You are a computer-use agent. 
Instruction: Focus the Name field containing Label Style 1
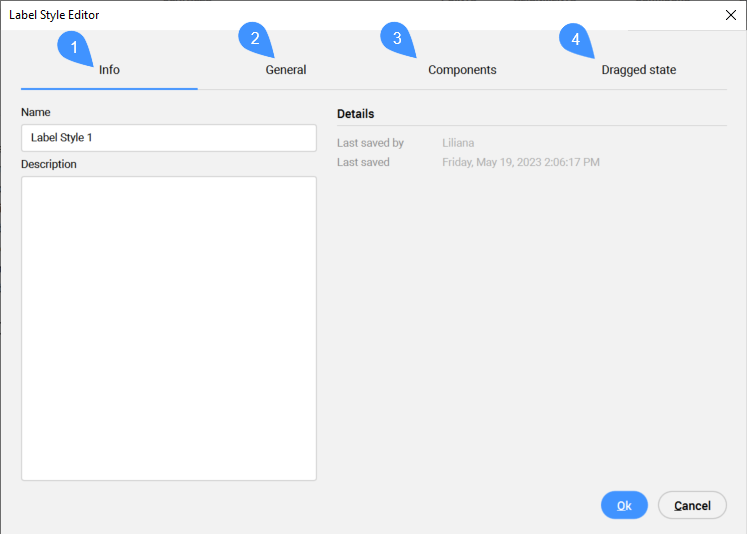point(168,138)
